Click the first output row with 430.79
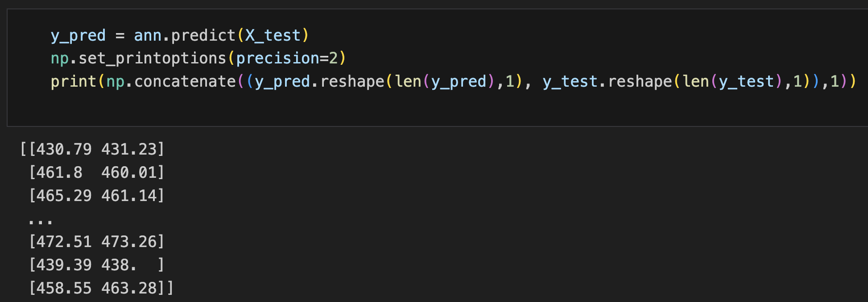868x302 pixels. tap(92, 149)
